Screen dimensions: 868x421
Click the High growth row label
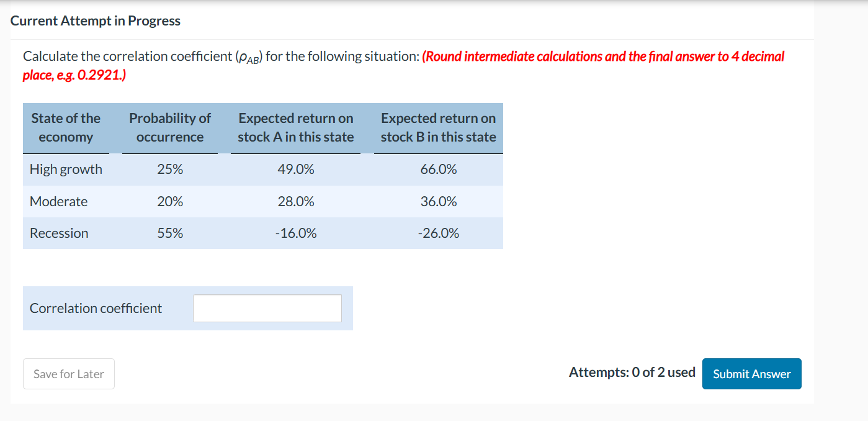[65, 169]
